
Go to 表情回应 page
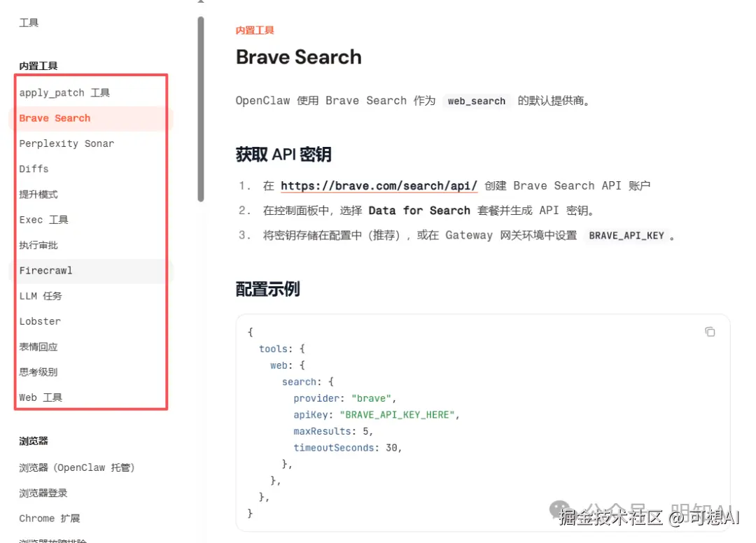click(x=38, y=347)
